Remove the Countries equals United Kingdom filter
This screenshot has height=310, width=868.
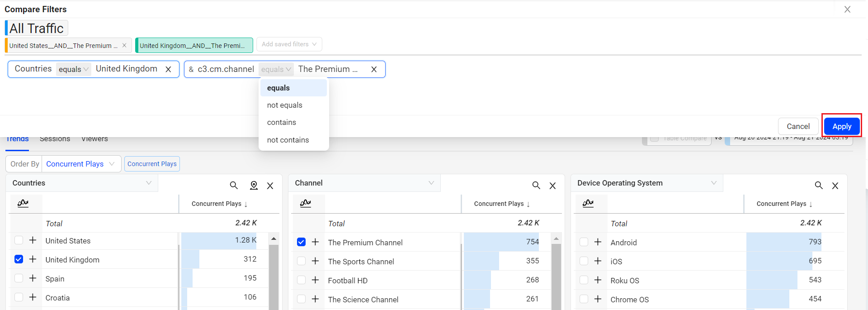168,69
